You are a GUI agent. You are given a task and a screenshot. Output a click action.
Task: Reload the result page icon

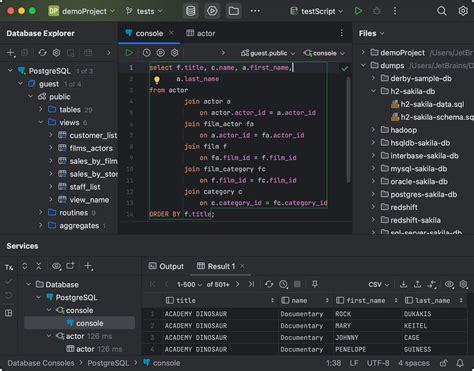tap(269, 284)
